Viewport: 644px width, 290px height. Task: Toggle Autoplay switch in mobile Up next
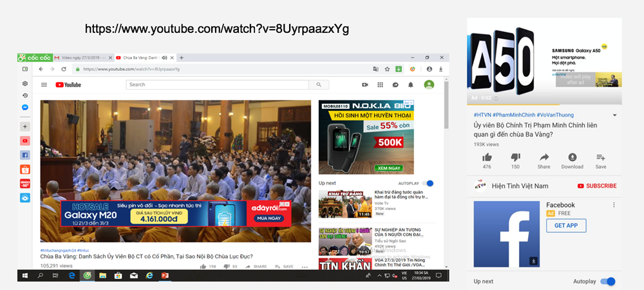pos(608,282)
